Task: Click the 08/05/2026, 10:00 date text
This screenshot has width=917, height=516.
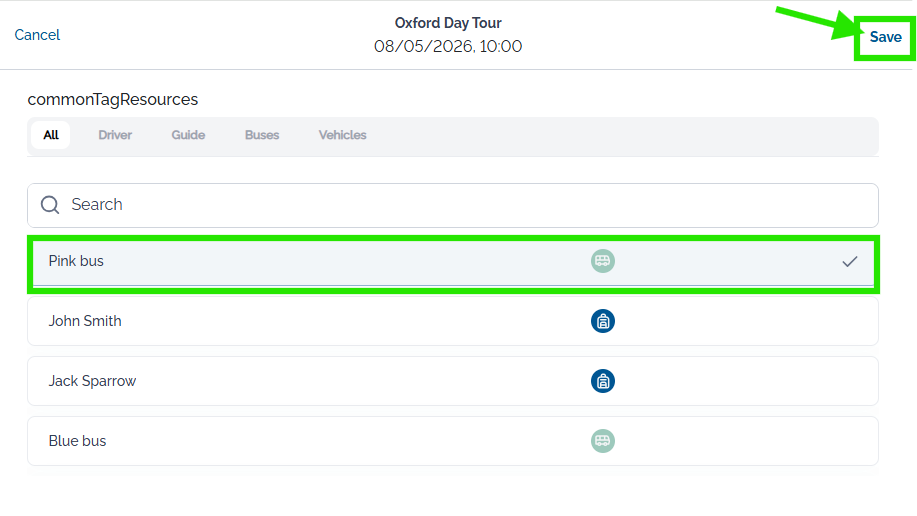Action: tap(448, 46)
